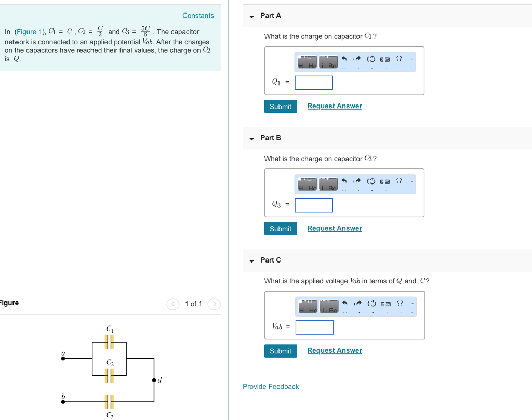This screenshot has height=420, width=532.
Task: Submit the answer for Part B
Action: (281, 228)
